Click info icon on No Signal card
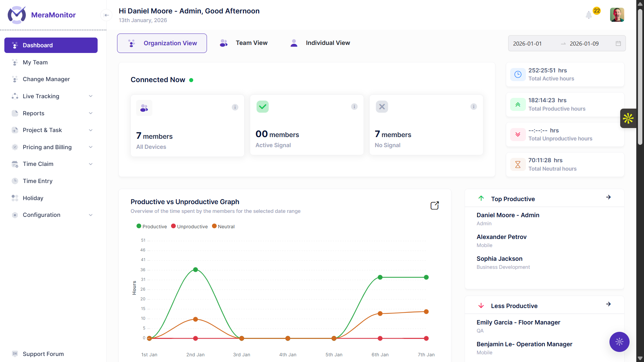Image resolution: width=644 pixels, height=362 pixels. tap(474, 107)
